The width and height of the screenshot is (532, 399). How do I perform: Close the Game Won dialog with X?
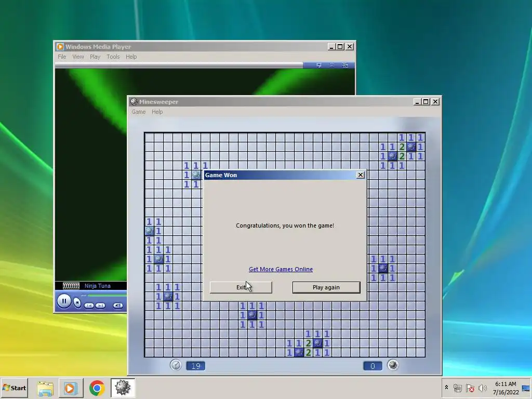[x=361, y=175]
